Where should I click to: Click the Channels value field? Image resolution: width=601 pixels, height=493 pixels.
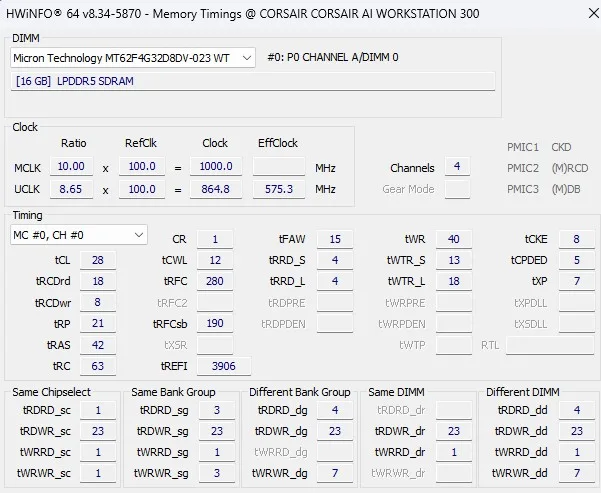click(x=457, y=167)
